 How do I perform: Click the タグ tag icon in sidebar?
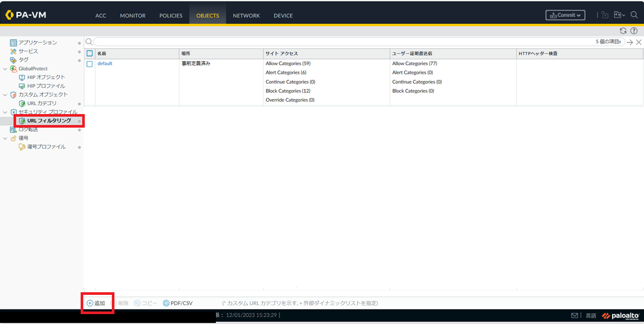pyautogui.click(x=14, y=60)
